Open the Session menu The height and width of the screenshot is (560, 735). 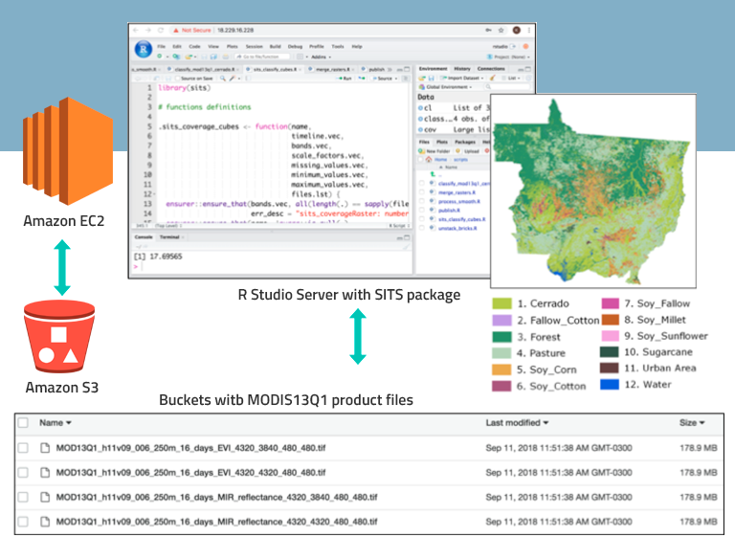(254, 46)
